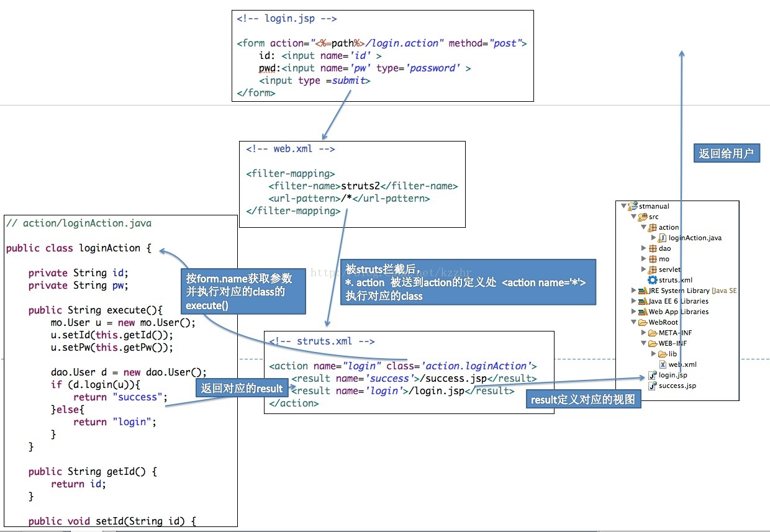Select the 'META-INF' folder label

click(675, 333)
